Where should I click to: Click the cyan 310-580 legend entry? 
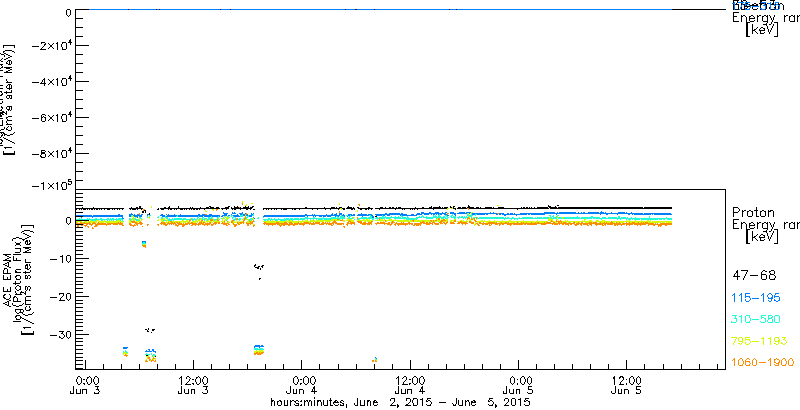click(756, 320)
